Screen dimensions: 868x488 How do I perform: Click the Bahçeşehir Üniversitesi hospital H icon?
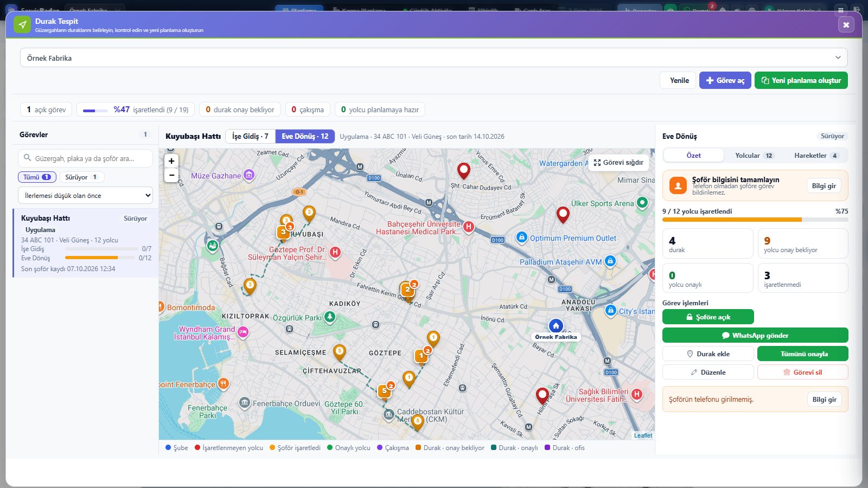coord(469,227)
